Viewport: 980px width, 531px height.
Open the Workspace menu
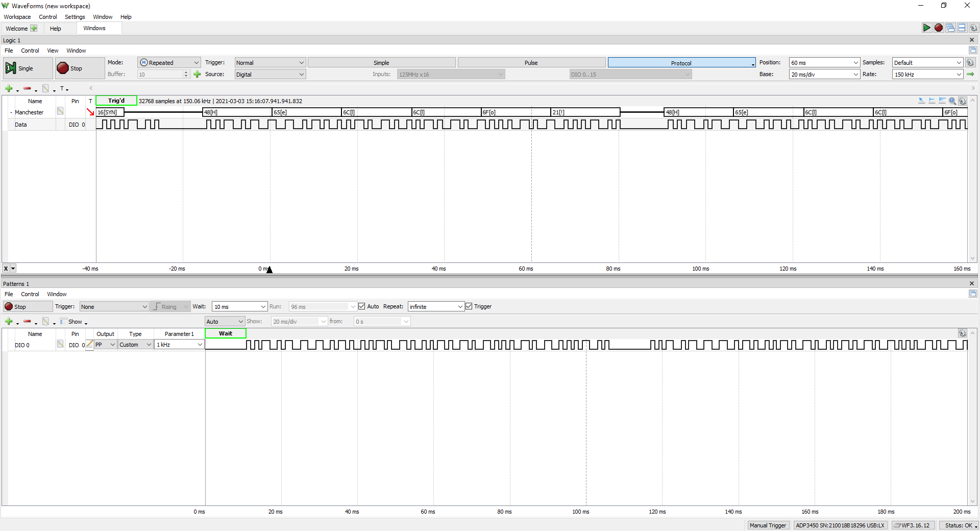pyautogui.click(x=17, y=17)
